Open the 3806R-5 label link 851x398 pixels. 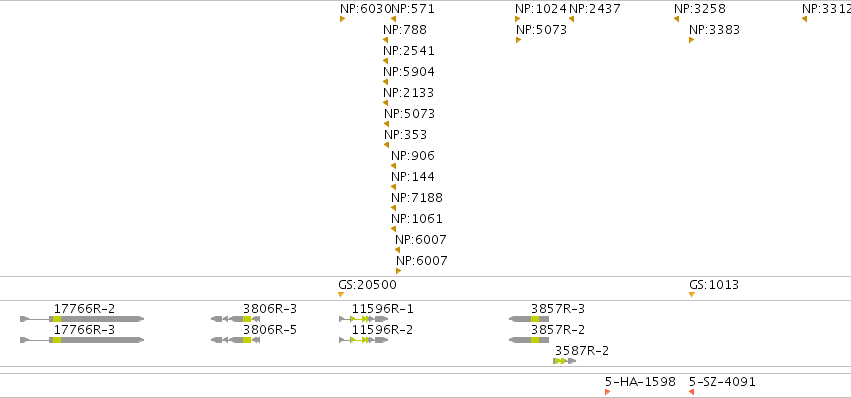[270, 330]
